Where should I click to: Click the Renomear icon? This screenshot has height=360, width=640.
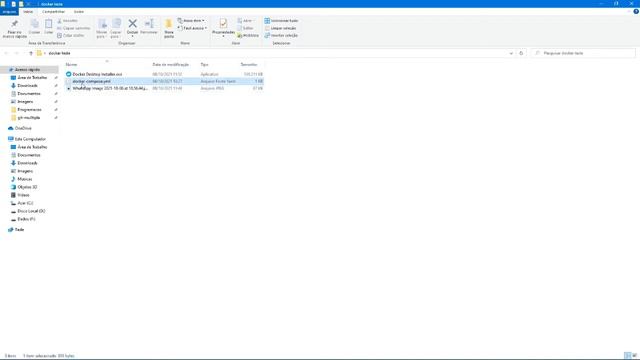coord(149,23)
